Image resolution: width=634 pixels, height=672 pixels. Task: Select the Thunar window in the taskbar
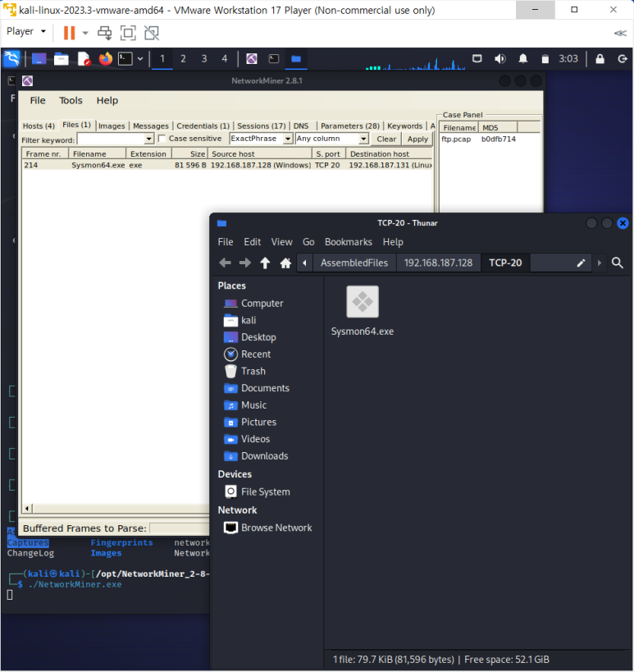[x=296, y=59]
